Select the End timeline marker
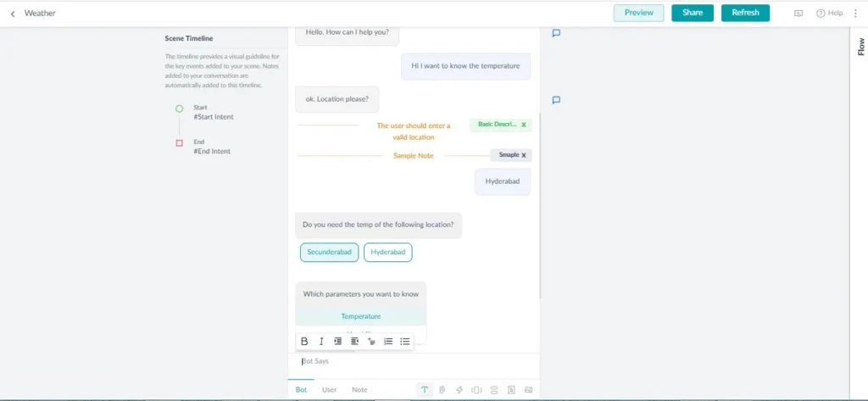Viewport: 868px width, 401px height. 180,143
